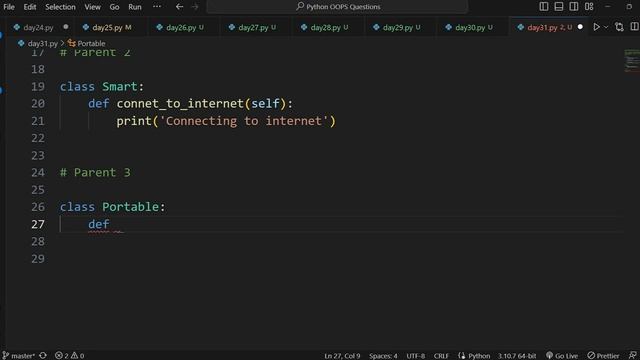Click the Python OOPS Questions search box
Screen dimensions: 640x360
(337, 7)
